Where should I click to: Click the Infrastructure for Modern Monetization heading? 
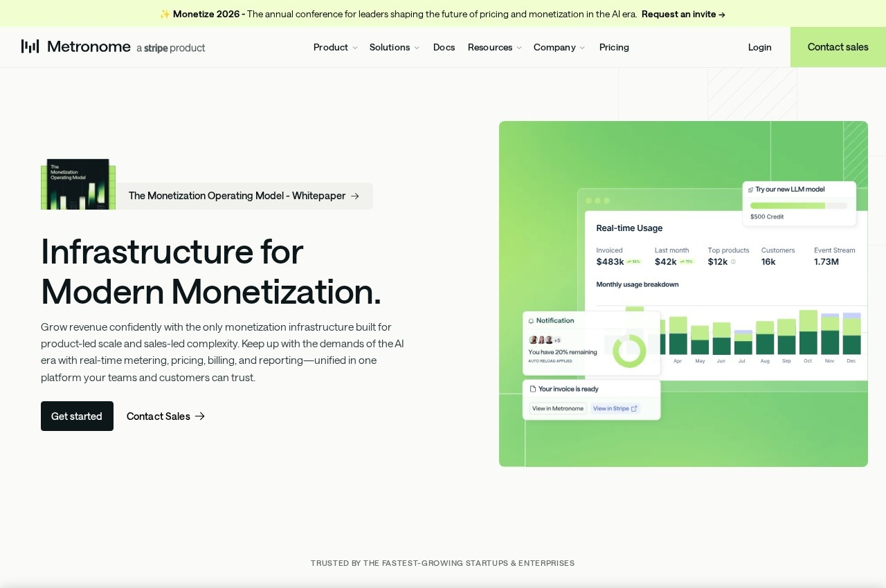[211, 271]
